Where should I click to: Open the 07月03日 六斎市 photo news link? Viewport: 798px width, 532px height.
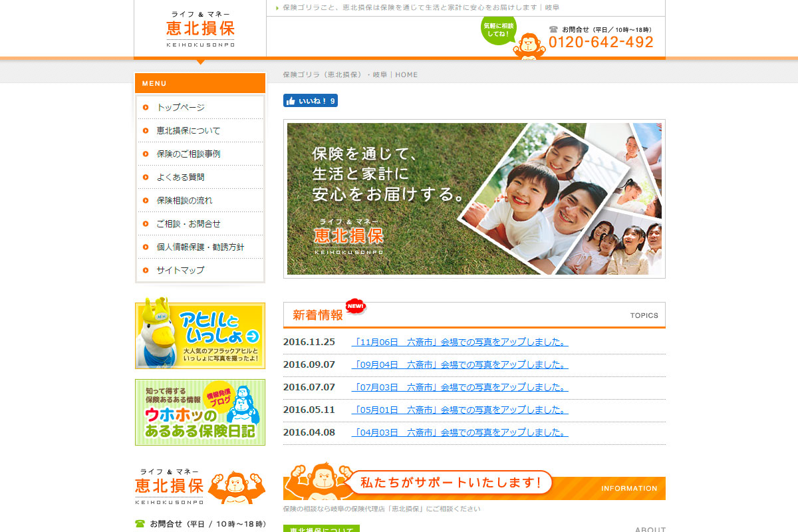[x=460, y=388]
